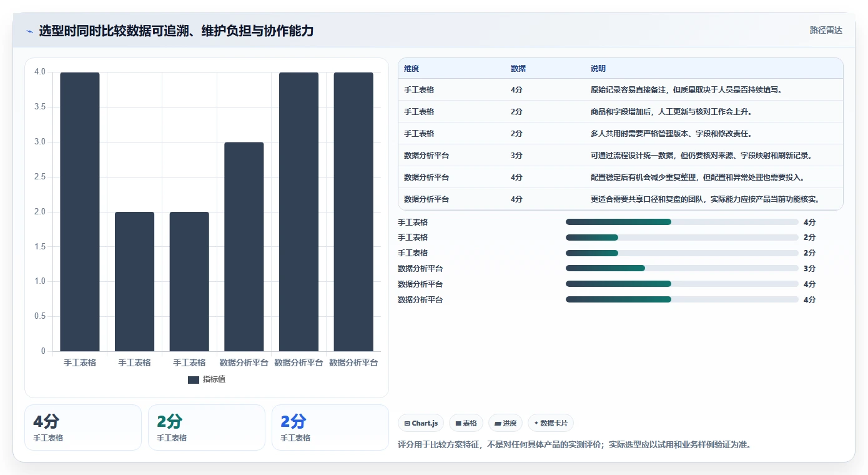
Task: Click the 数据分析平台 progress bar showing 3分
Action: coord(682,268)
